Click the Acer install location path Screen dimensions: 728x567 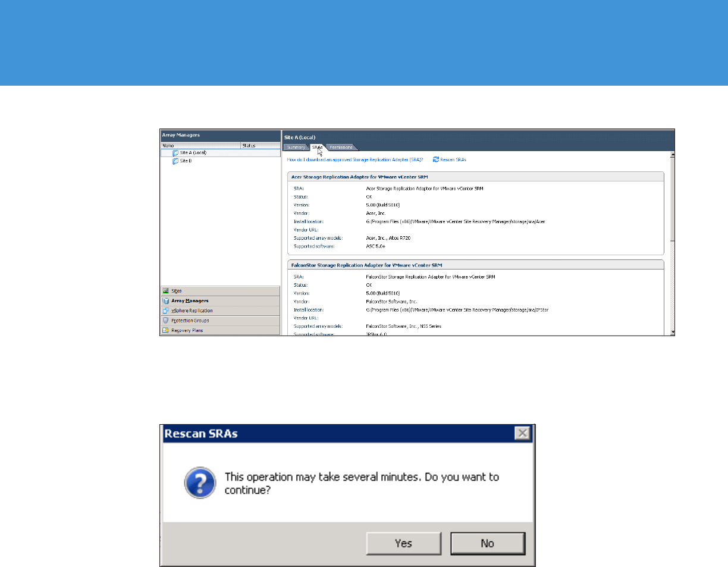click(456, 221)
